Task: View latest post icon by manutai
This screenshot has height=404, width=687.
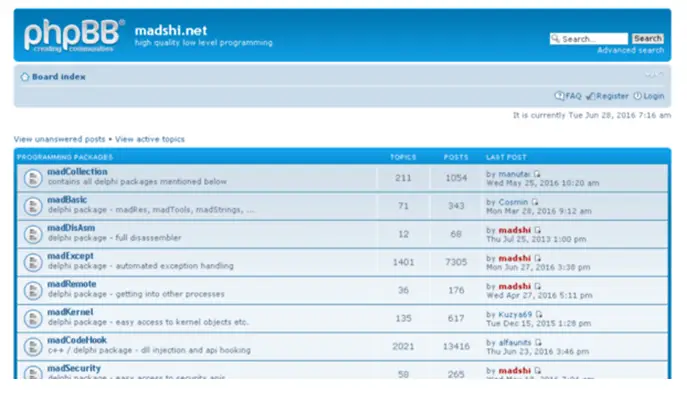Action: coord(537,174)
